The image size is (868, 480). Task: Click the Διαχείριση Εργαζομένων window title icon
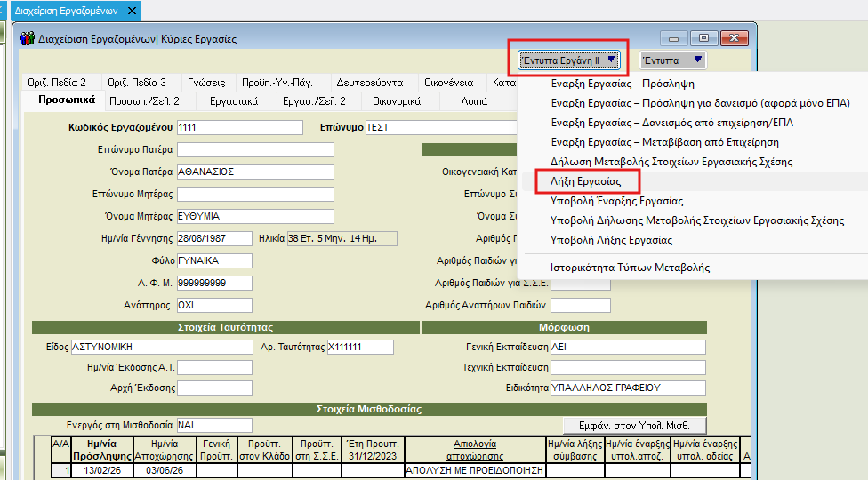[x=28, y=39]
